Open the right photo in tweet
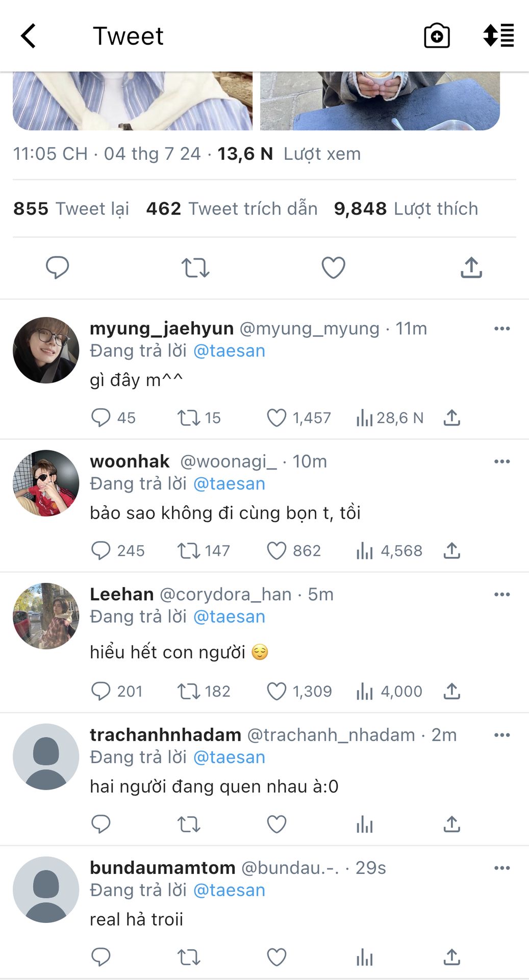This screenshot has height=980, width=529. click(380, 101)
